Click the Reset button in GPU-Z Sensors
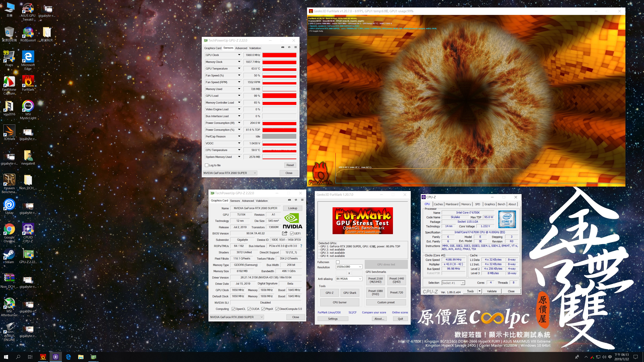644x362 pixels. coord(290,165)
